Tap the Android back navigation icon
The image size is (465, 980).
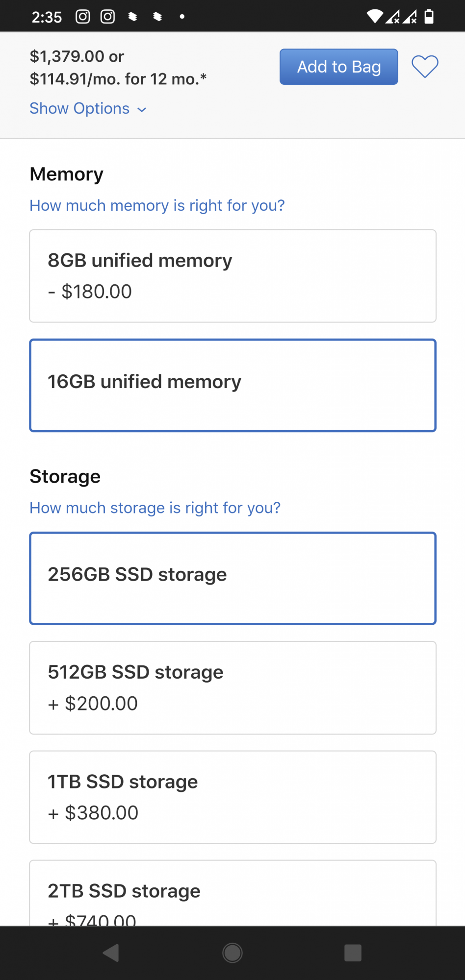111,953
